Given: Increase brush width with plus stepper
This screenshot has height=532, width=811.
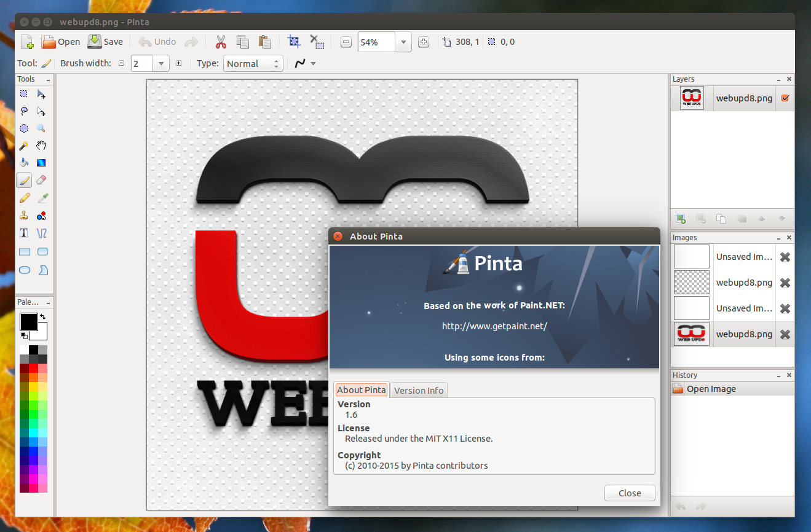Looking at the screenshot, I should click(x=178, y=63).
